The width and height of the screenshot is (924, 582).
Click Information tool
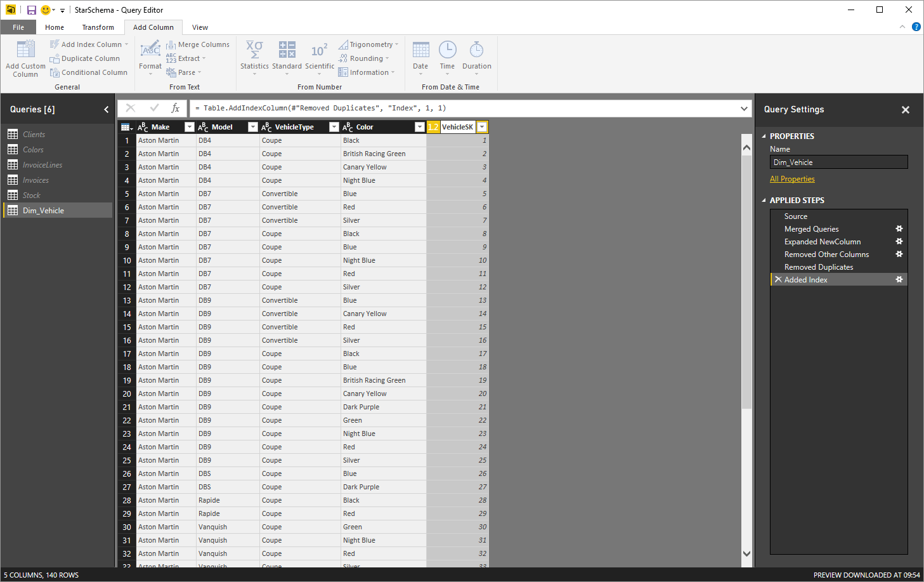click(367, 72)
